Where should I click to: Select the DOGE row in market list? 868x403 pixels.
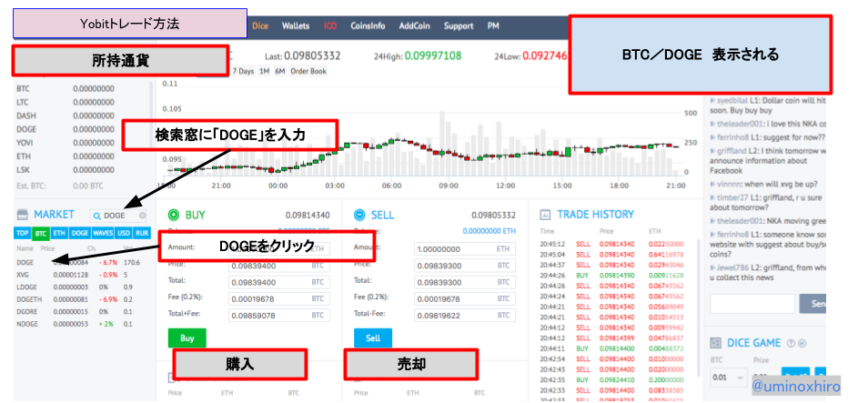(82, 262)
